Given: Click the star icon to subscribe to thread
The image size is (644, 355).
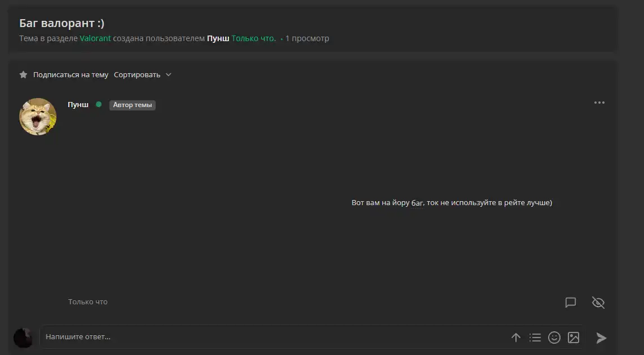Looking at the screenshot, I should coord(24,75).
